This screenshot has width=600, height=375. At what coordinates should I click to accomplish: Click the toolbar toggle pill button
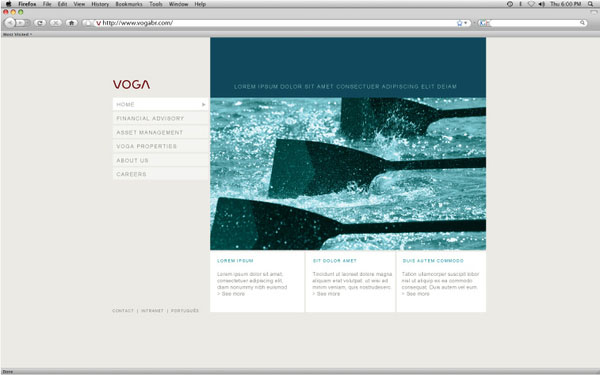(593, 12)
